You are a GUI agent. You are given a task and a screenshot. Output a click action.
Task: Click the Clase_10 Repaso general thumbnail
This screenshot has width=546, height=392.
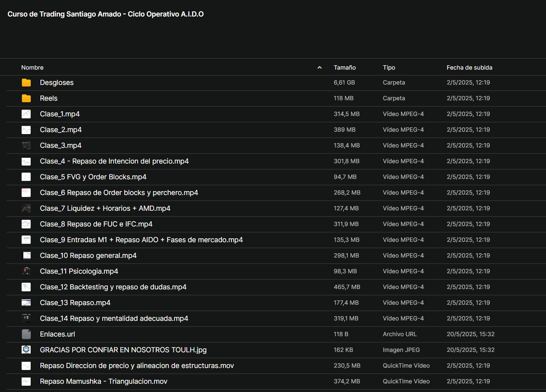(x=26, y=256)
